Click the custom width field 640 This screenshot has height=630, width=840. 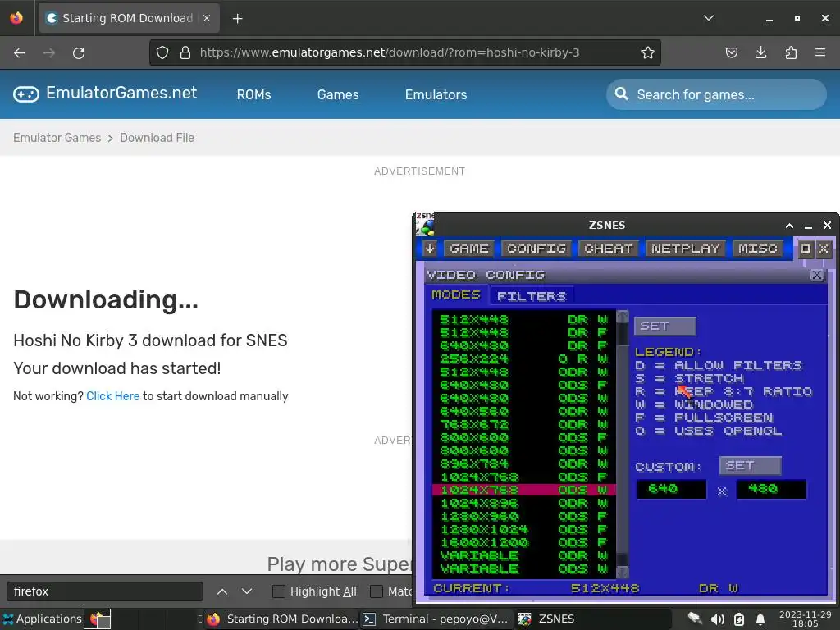[671, 489]
